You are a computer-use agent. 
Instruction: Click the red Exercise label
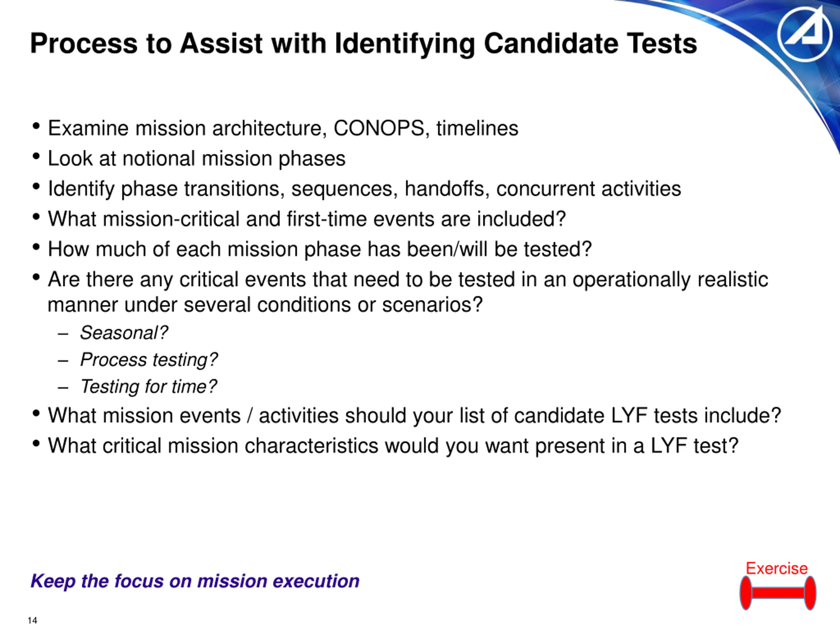pyautogui.click(x=777, y=569)
